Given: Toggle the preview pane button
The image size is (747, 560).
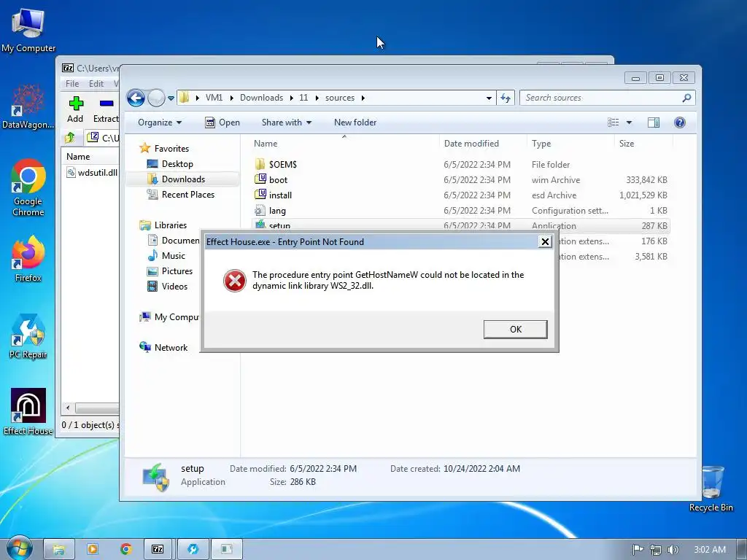Looking at the screenshot, I should [654, 122].
